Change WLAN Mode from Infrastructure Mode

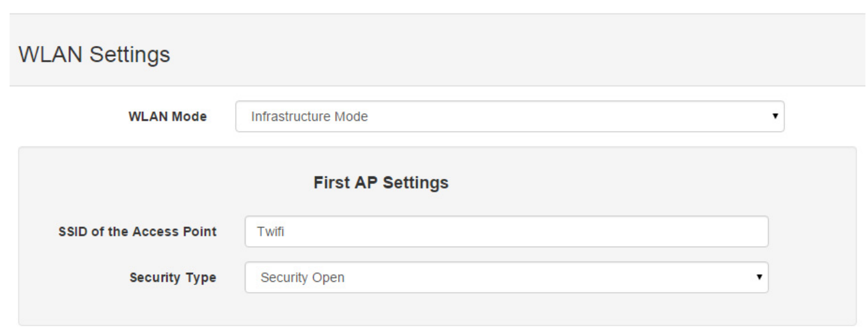509,116
